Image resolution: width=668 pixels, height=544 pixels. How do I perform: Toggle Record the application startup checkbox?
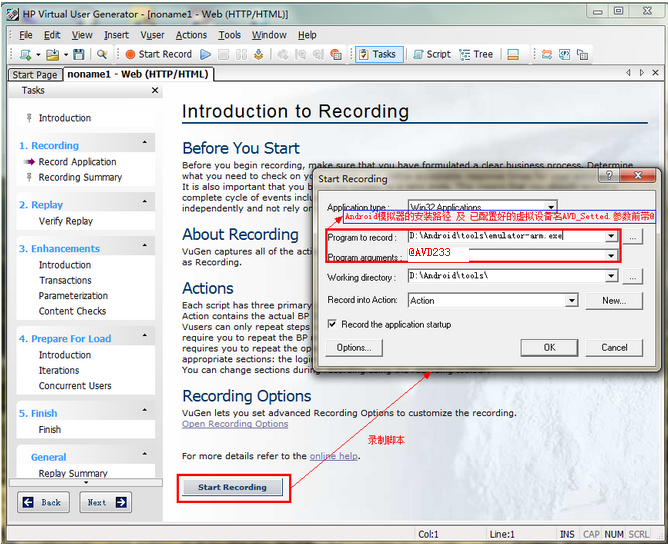[332, 324]
